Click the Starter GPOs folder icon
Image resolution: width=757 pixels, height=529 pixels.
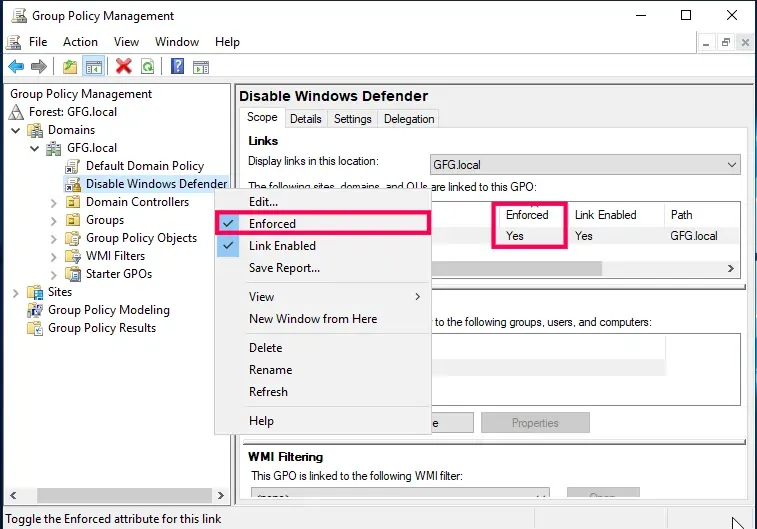click(x=73, y=274)
